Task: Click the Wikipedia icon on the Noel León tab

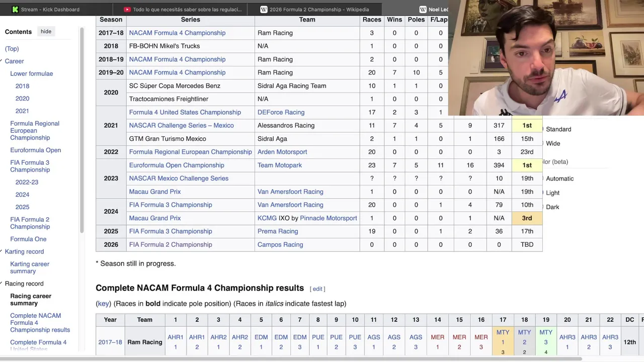Action: tap(423, 10)
